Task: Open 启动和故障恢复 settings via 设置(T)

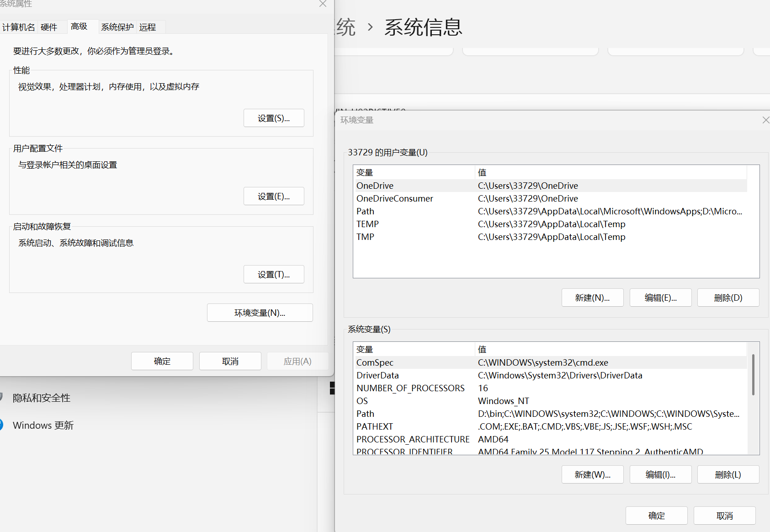Action: click(x=273, y=274)
